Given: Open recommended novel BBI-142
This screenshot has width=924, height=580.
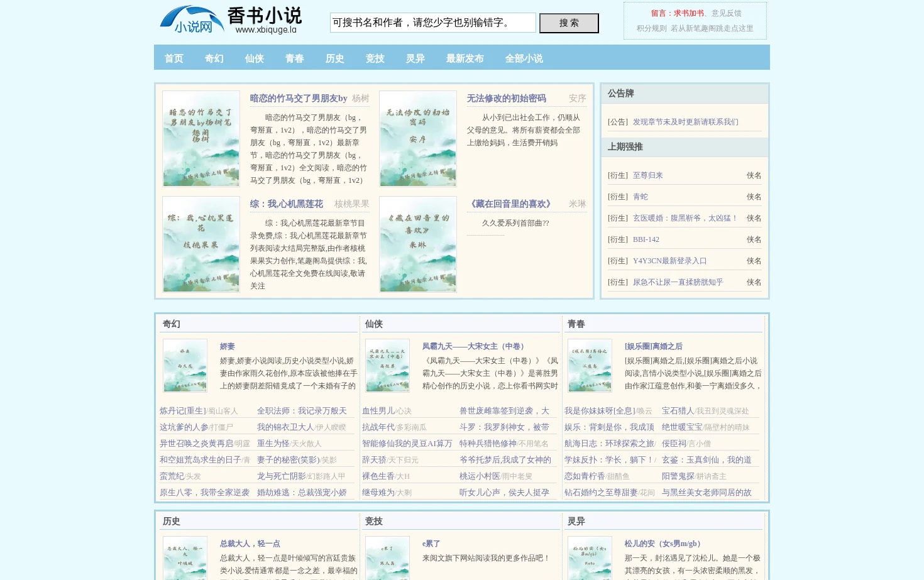Looking at the screenshot, I should (646, 239).
